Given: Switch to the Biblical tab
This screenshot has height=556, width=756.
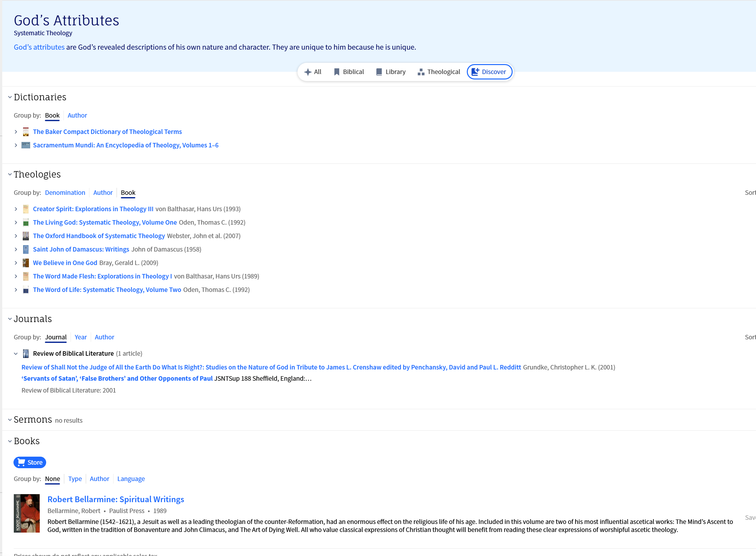Looking at the screenshot, I should point(349,72).
